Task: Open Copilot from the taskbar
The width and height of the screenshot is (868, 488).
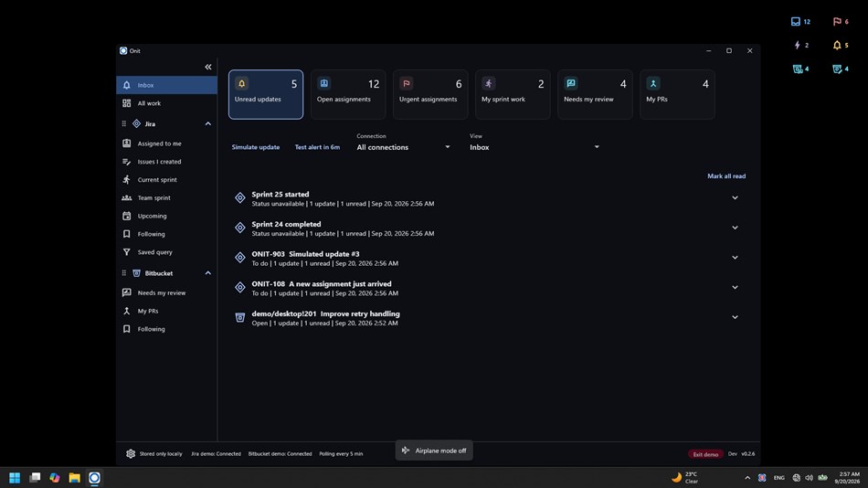Action: (x=55, y=478)
